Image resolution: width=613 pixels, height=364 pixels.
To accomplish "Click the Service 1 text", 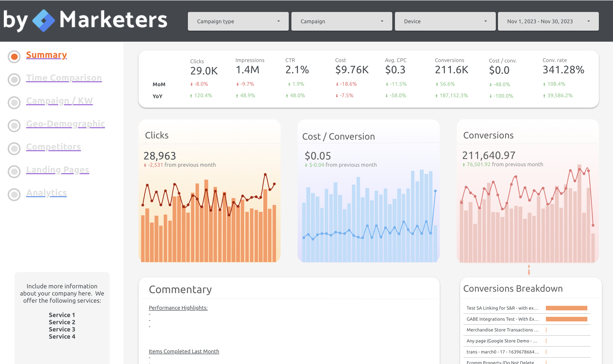I will [62, 315].
